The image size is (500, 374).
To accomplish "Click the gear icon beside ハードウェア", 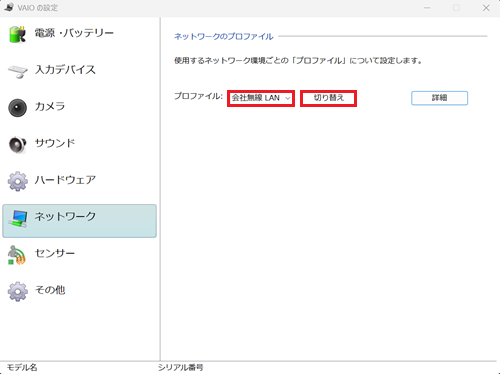I will (x=18, y=181).
